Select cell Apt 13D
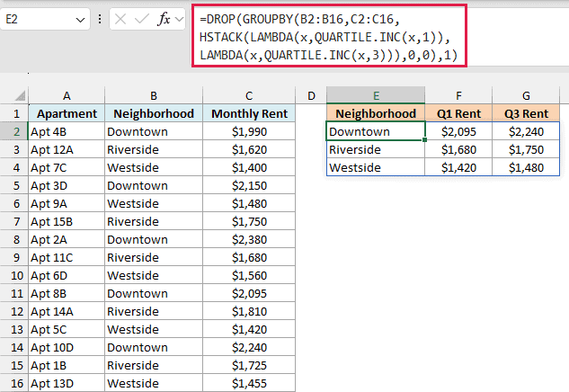The width and height of the screenshot is (569, 392). click(67, 383)
